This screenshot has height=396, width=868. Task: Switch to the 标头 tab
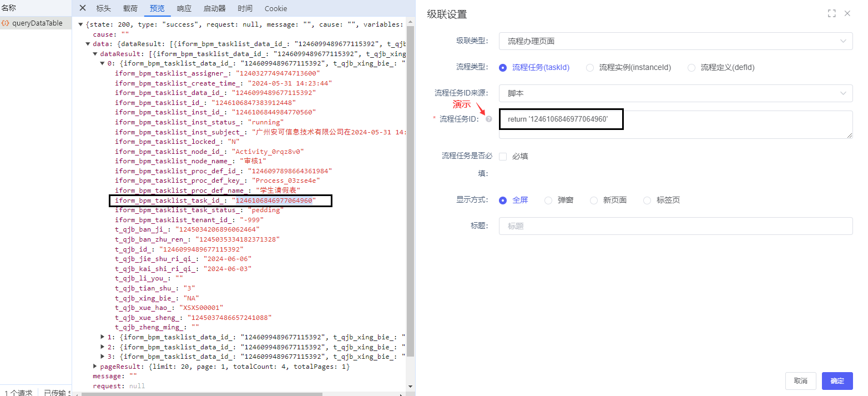pos(103,8)
